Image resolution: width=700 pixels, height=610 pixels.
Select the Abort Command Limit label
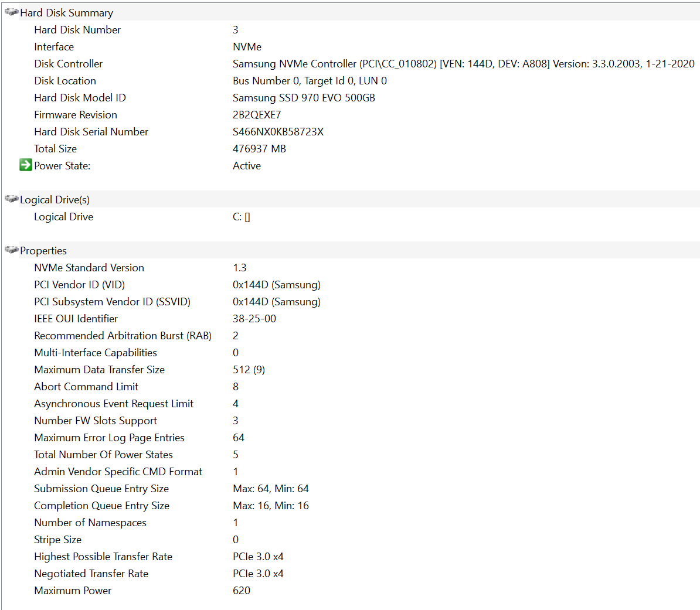coord(86,386)
